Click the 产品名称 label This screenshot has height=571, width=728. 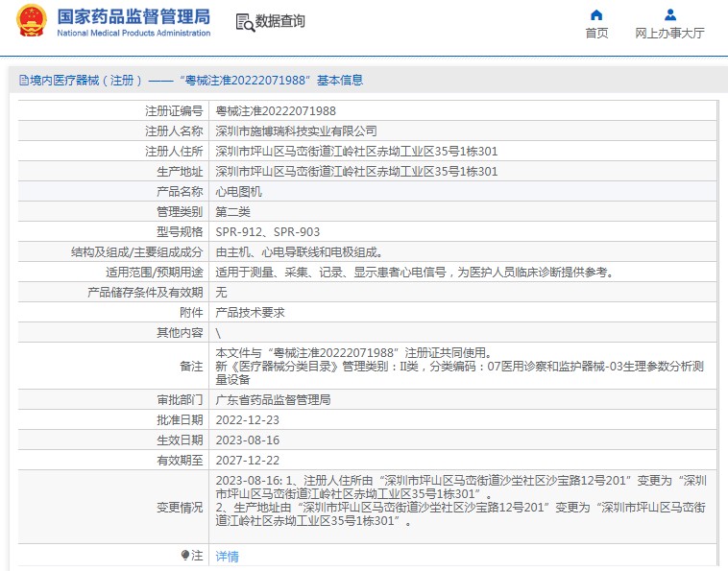(x=180, y=192)
